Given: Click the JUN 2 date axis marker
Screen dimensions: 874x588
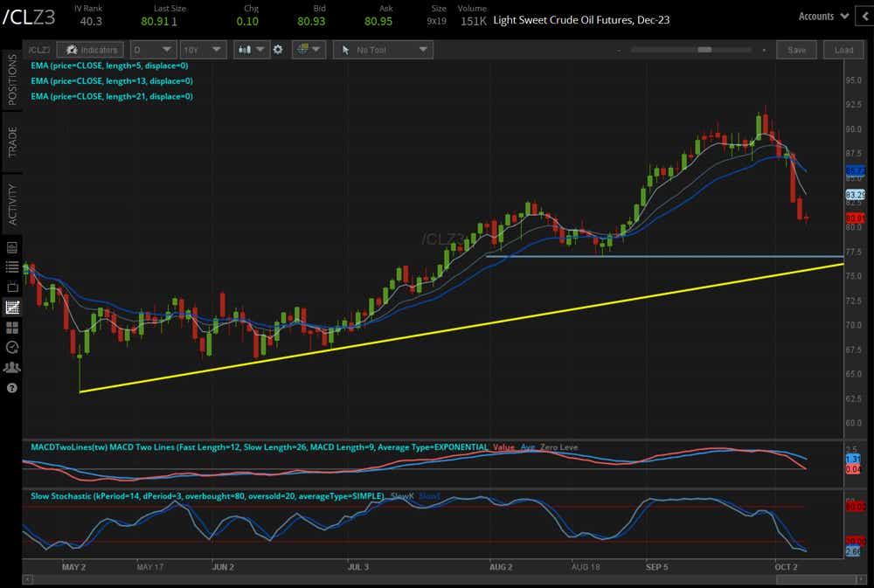Looking at the screenshot, I should (x=223, y=567).
